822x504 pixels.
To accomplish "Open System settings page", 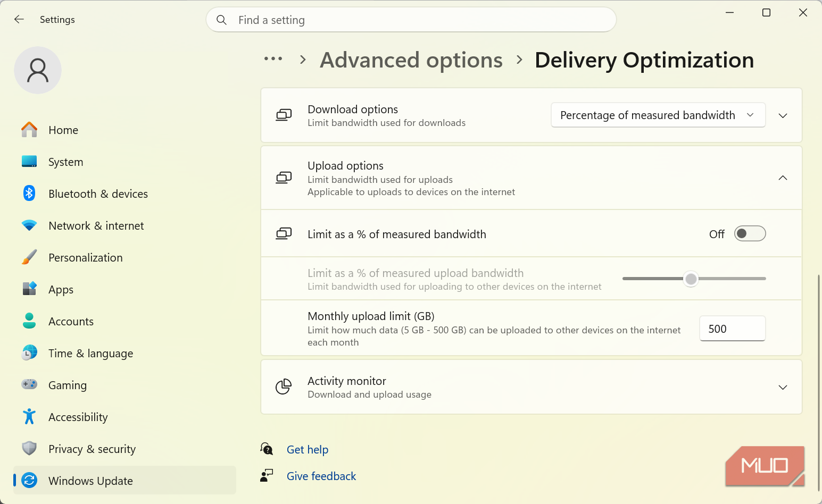I will click(x=124, y=162).
